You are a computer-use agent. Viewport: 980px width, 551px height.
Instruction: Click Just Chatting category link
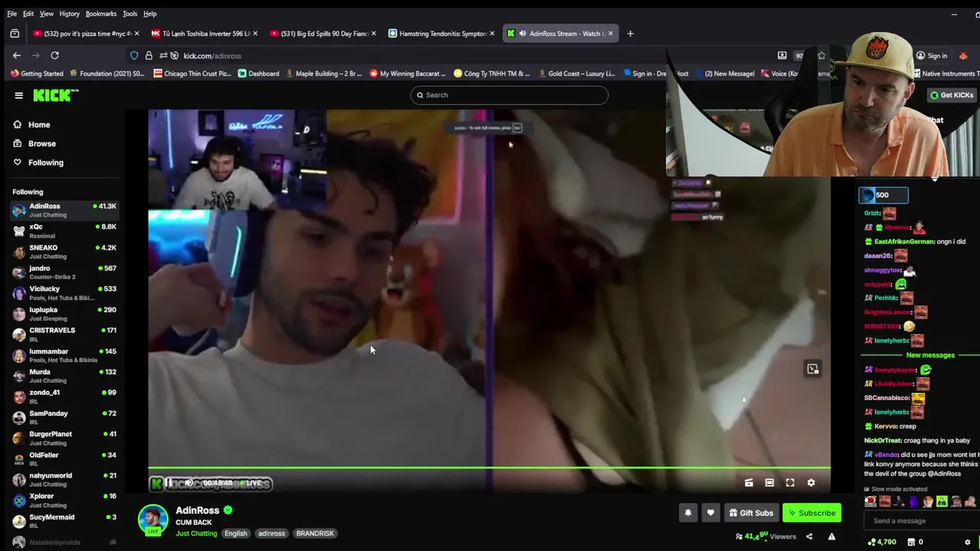(196, 533)
